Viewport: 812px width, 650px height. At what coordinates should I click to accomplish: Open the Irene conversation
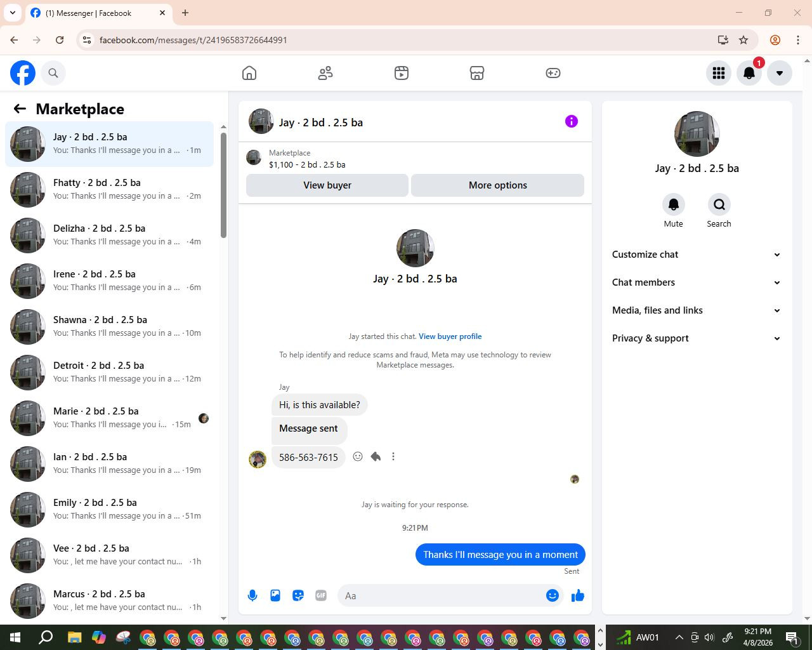click(x=109, y=281)
